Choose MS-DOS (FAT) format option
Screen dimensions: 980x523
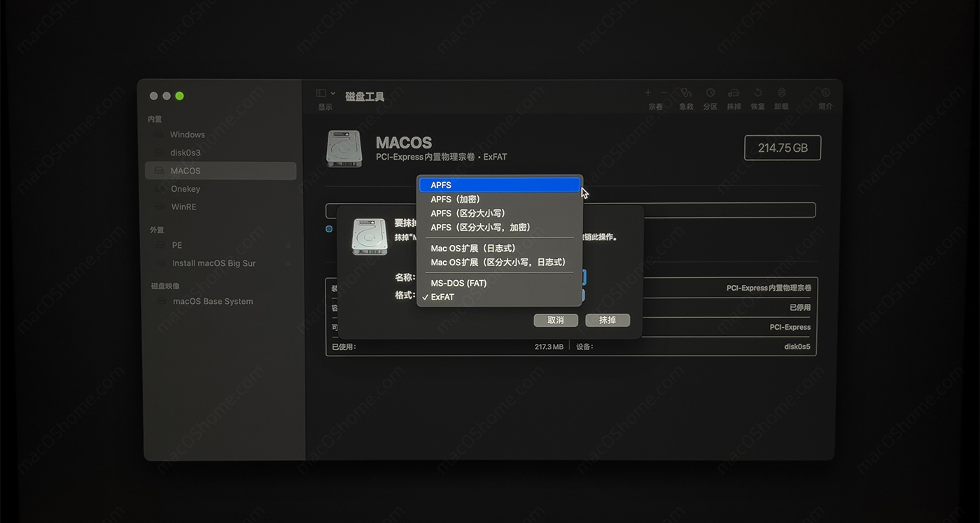[x=500, y=284]
